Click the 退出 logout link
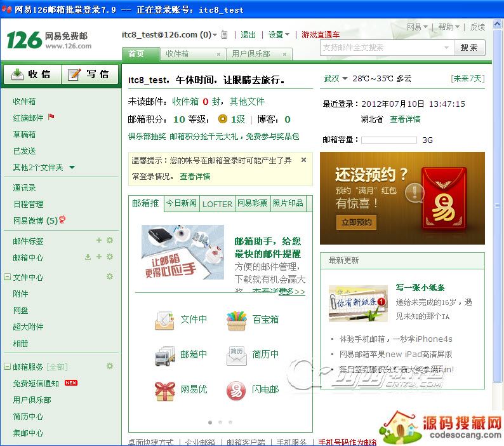The height and width of the screenshot is (446, 504). pyautogui.click(x=248, y=35)
